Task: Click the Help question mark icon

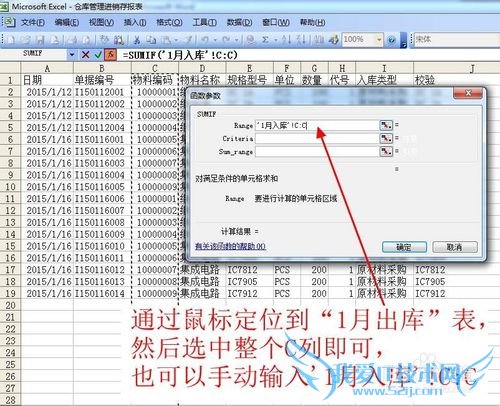Action: pos(392,40)
